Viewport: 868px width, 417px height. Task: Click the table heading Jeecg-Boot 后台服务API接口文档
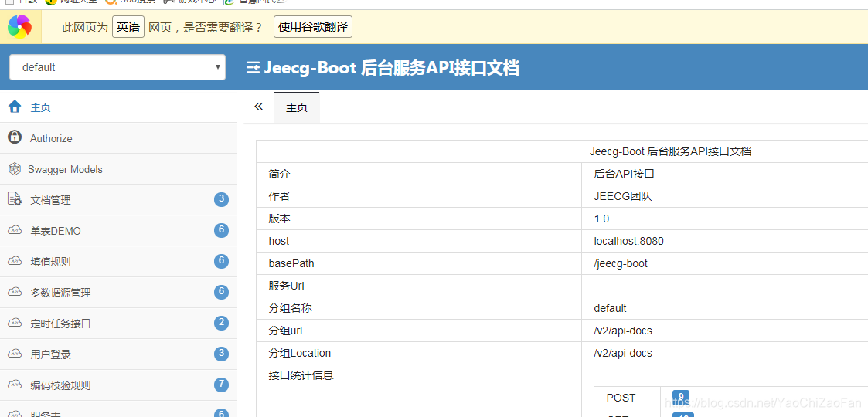[x=670, y=151]
